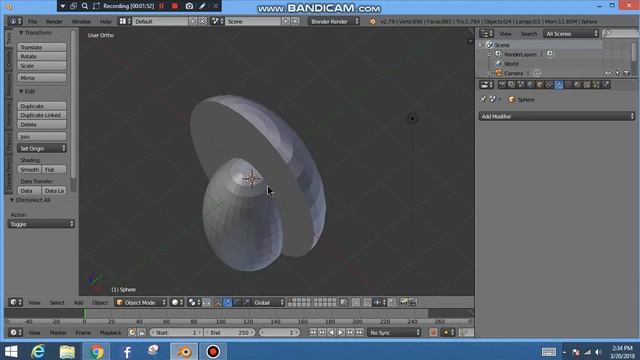Toggle Camera renderability icon in outliner
640x360 pixels.
pos(627,73)
